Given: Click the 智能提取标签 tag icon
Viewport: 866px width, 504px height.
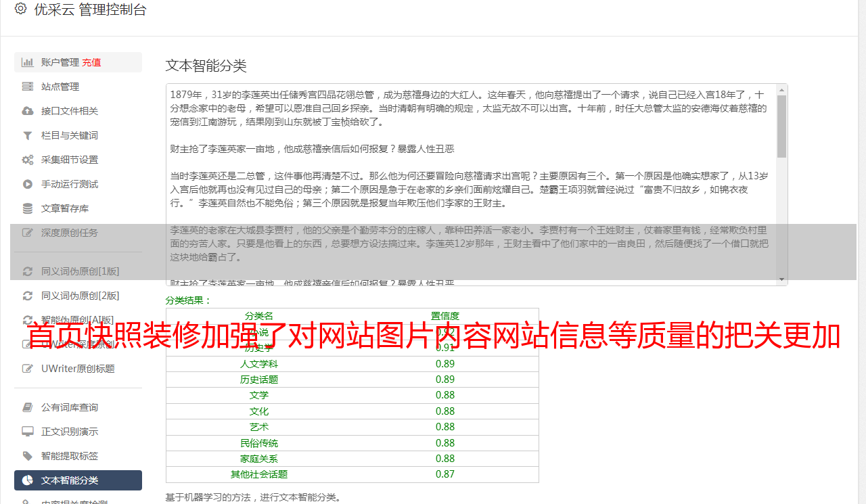Looking at the screenshot, I should pyautogui.click(x=28, y=456).
